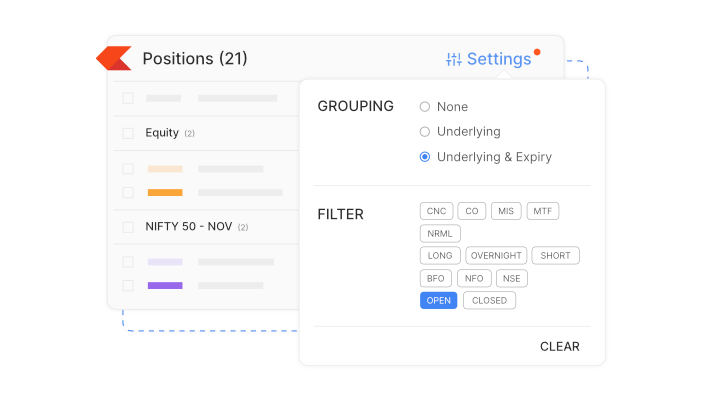Disable the OPEN positions filter

coord(438,301)
